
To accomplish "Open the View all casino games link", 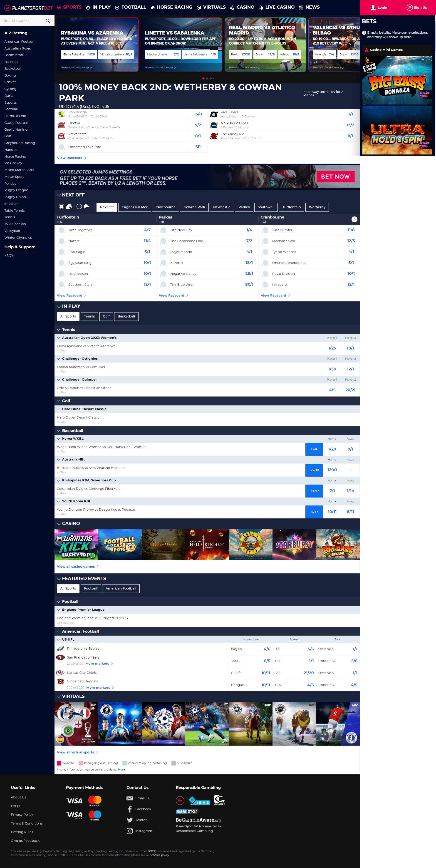I will (78, 567).
